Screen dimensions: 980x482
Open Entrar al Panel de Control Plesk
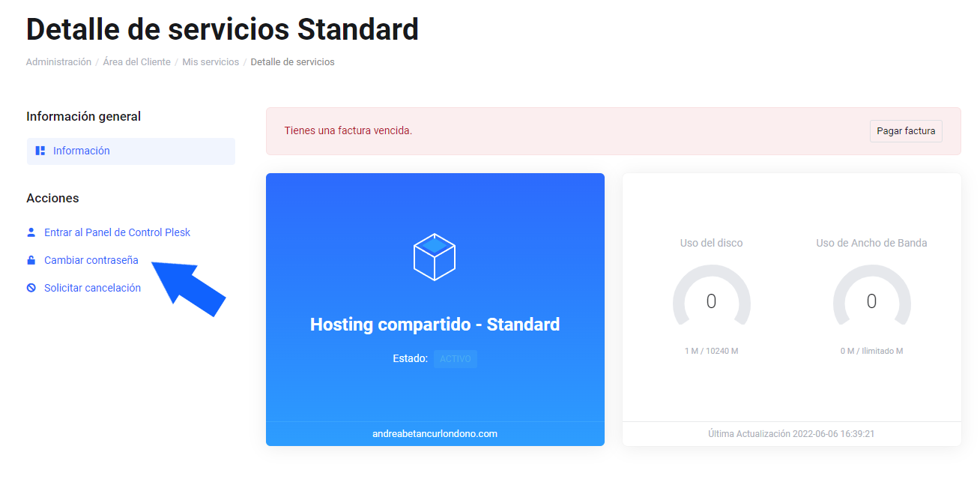coord(117,232)
